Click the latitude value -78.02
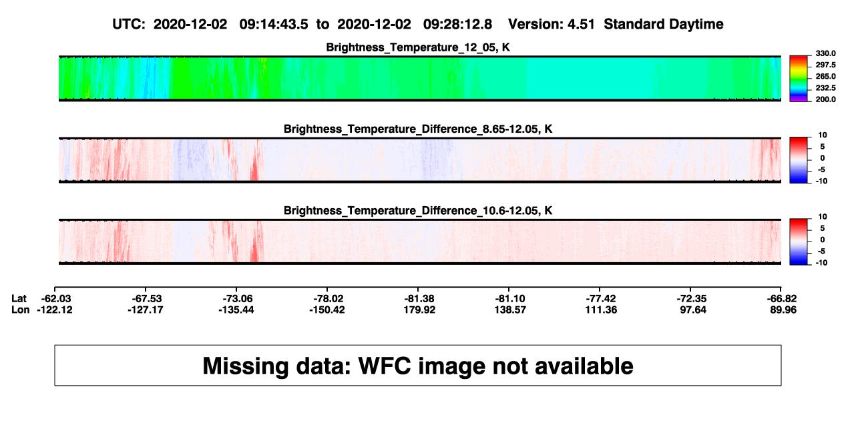 (327, 298)
